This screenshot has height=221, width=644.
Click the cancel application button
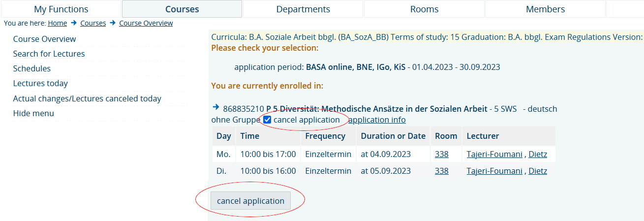[250, 201]
